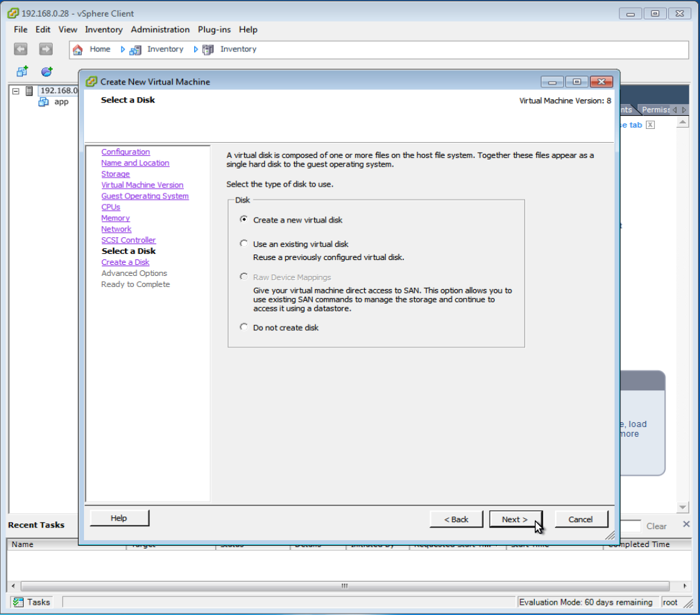Open the Edit menu
The width and height of the screenshot is (700, 615).
[43, 29]
